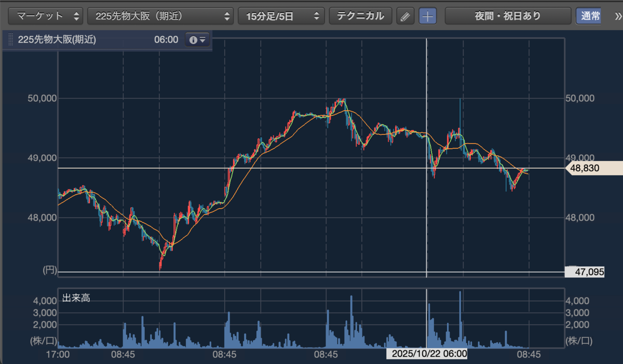This screenshot has width=623, height=364.
Task: Select the pencil drawing tool icon
Action: [x=405, y=16]
